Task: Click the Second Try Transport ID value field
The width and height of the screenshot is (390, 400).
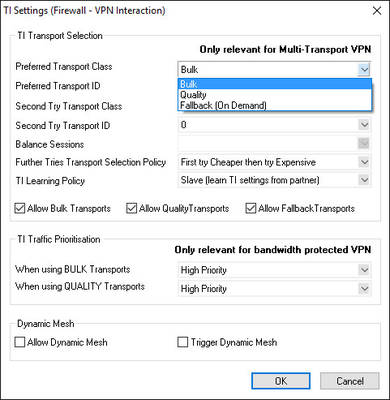Action: [x=268, y=125]
